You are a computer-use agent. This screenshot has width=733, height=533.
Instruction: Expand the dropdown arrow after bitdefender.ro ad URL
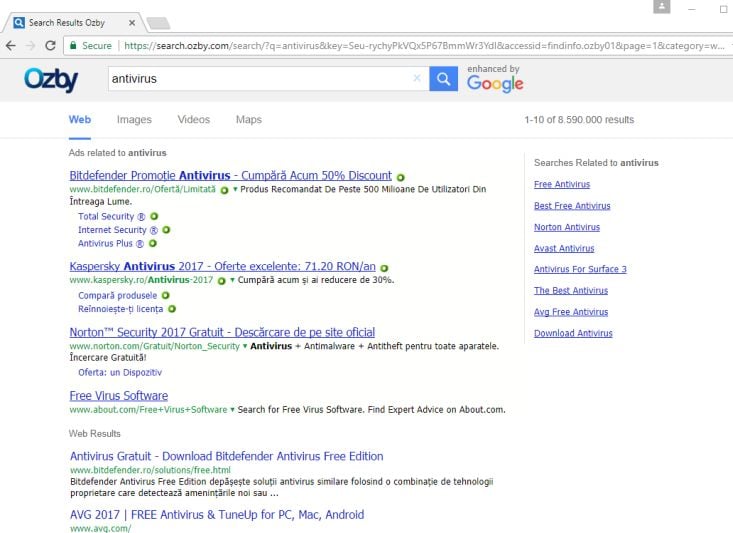click(x=235, y=189)
